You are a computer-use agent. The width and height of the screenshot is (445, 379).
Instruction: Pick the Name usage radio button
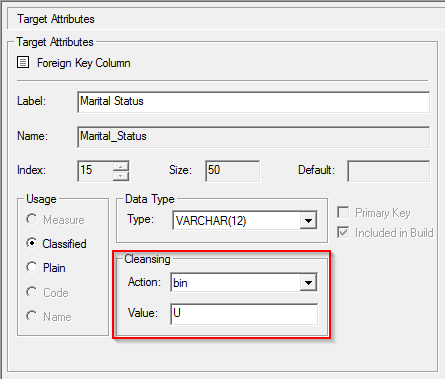tap(32, 316)
